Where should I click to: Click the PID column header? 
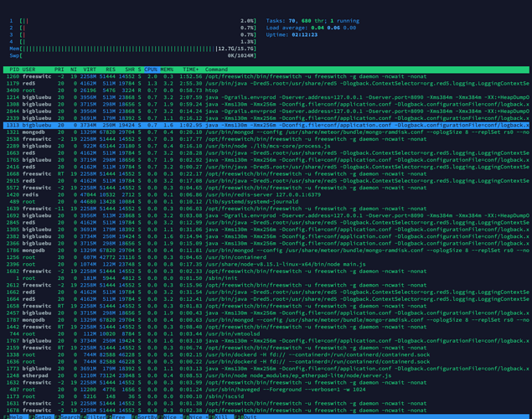(x=14, y=70)
